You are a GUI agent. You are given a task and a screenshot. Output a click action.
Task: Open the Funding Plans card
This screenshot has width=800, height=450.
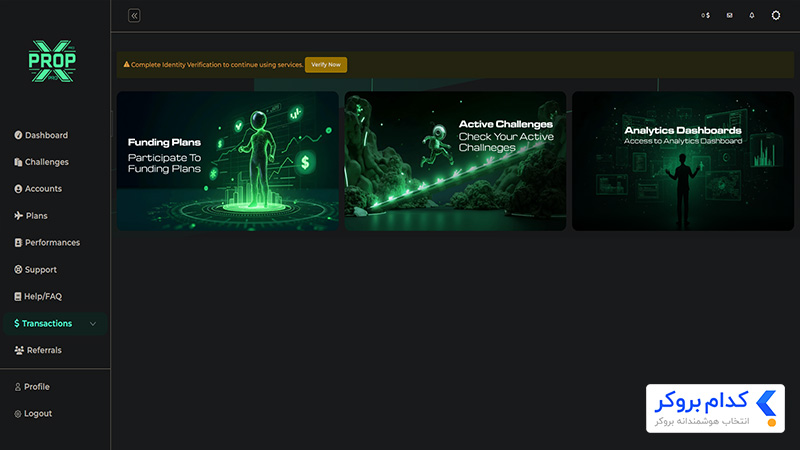tap(228, 161)
